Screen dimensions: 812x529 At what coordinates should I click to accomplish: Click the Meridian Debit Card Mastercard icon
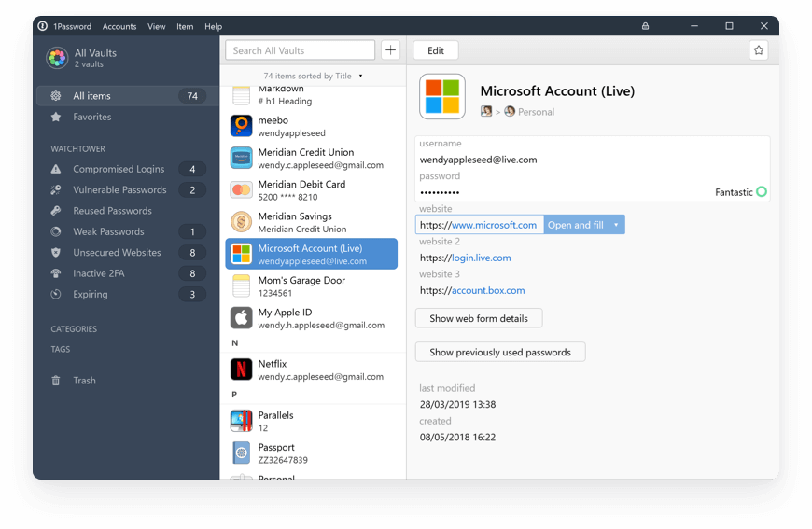242,190
